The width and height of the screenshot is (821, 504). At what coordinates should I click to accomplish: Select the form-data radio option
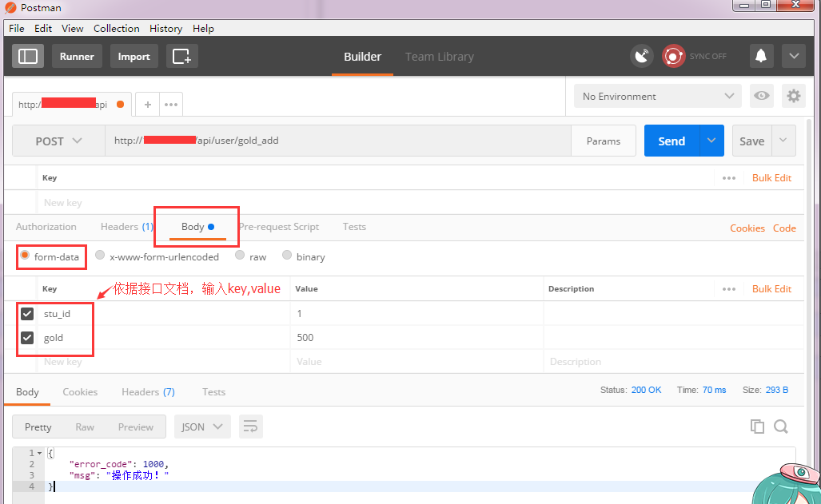(x=25, y=256)
